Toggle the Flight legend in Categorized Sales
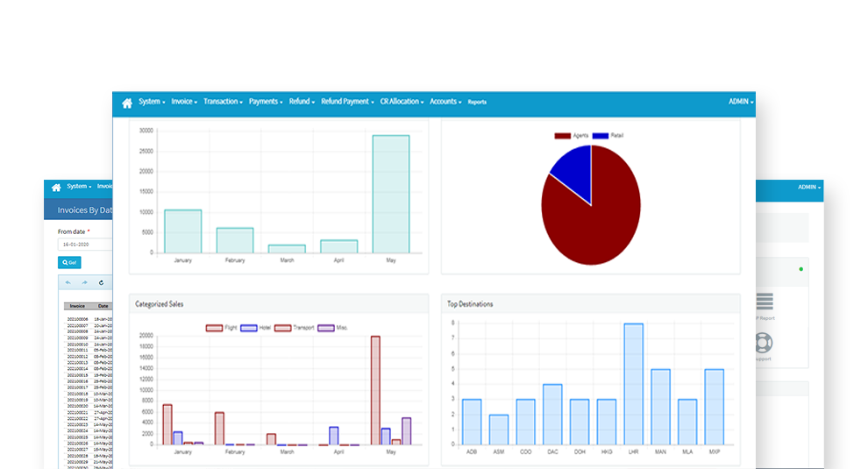The width and height of the screenshot is (868, 469). pos(222,328)
